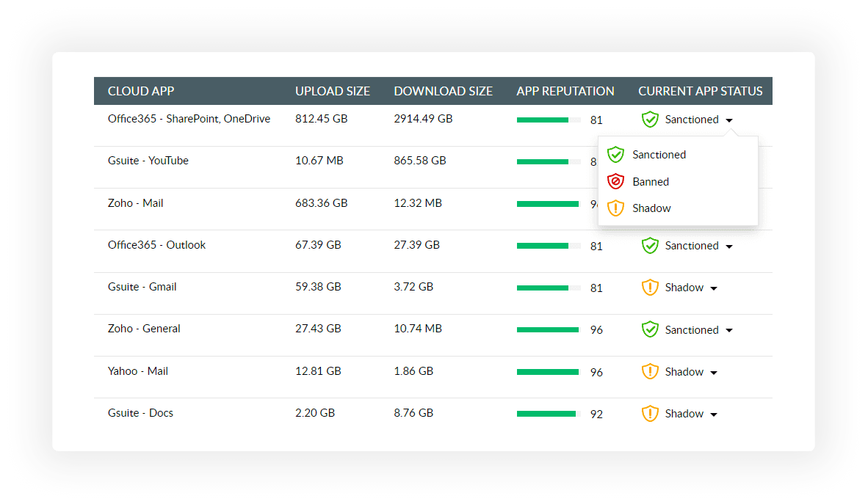Screen dimensions: 868x504
Task: Click the orange Shadow shield in dropdown menu
Action: [x=615, y=208]
